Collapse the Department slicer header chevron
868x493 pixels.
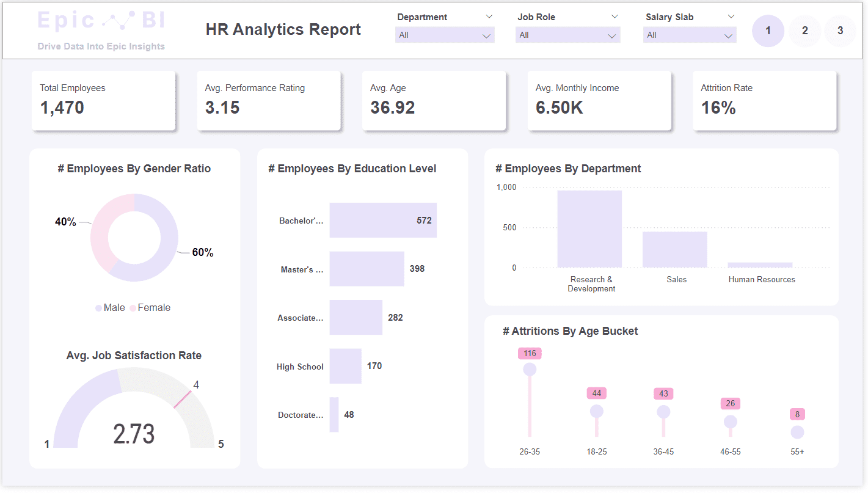[489, 16]
